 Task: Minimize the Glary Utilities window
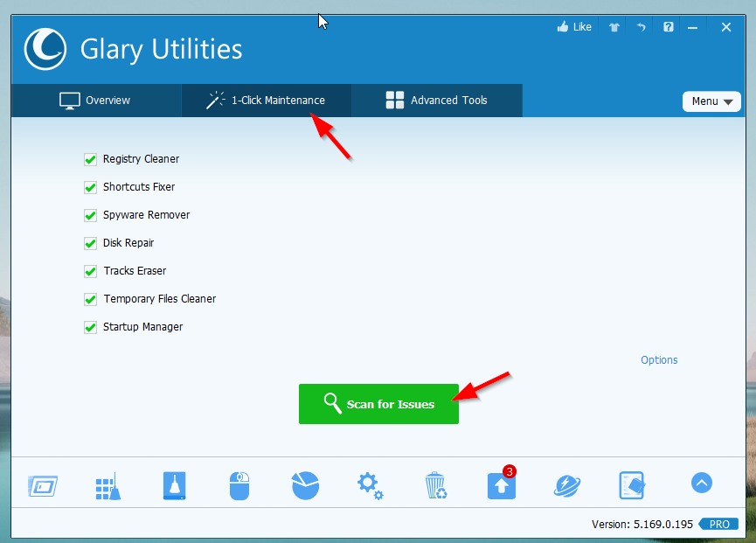(693, 27)
